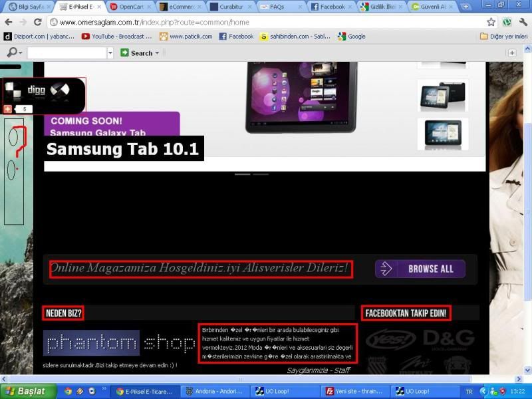The width and height of the screenshot is (532, 399).
Task: Click the COMING SOON! purple banner
Action: [x=112, y=124]
